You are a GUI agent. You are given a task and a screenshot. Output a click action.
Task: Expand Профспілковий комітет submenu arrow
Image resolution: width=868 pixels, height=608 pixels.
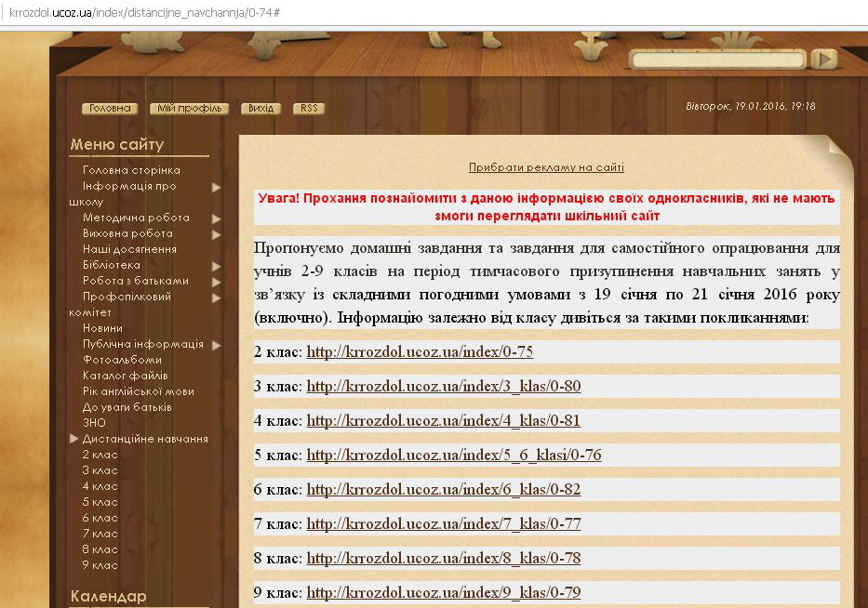pyautogui.click(x=217, y=297)
